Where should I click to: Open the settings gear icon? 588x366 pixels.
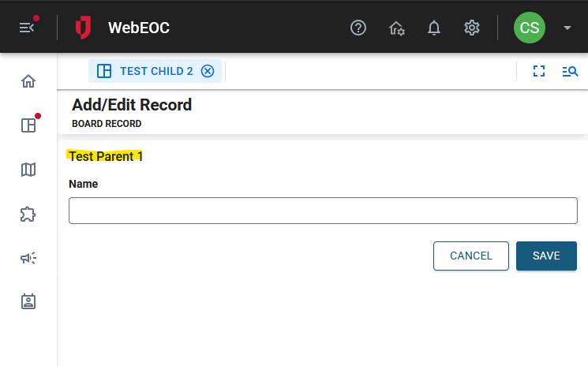472,28
